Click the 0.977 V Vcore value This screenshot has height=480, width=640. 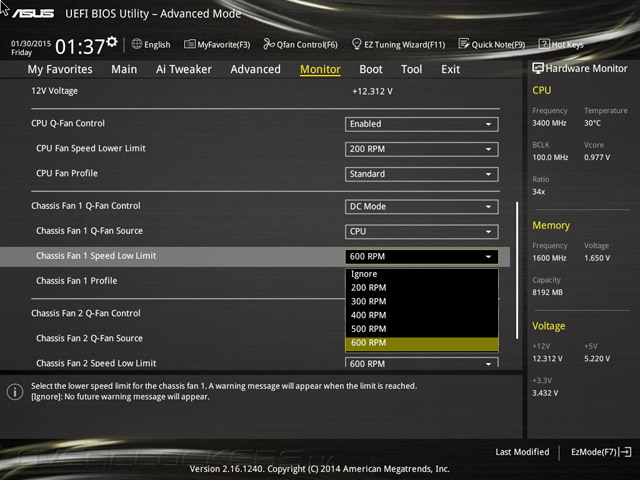click(597, 158)
